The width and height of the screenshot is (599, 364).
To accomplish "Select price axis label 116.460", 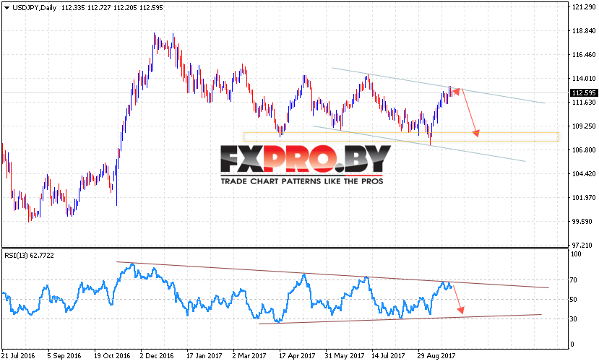I will pos(584,55).
